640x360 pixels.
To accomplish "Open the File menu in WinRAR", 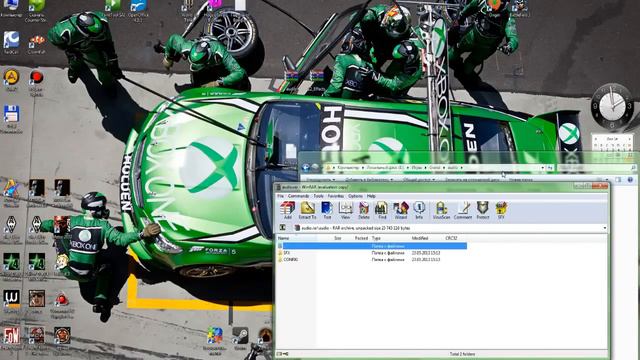I will 280,196.
